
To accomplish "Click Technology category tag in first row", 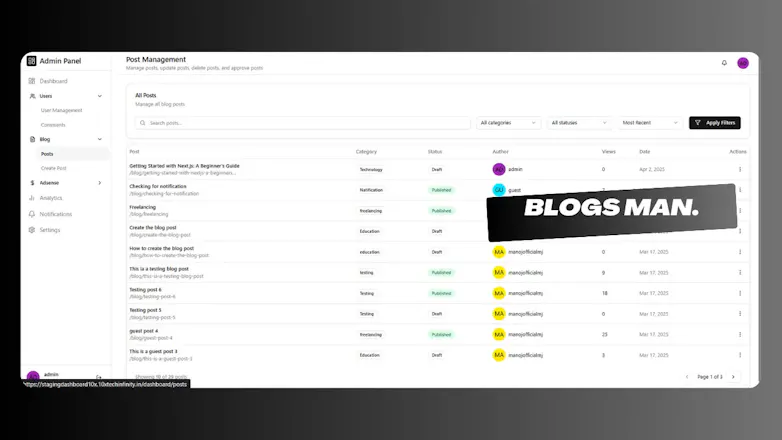I will (371, 170).
